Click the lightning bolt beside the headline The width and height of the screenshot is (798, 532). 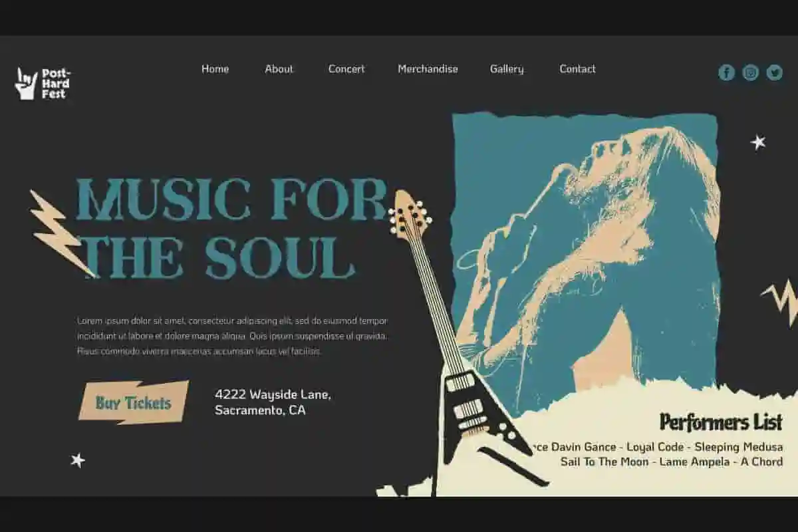click(x=61, y=233)
